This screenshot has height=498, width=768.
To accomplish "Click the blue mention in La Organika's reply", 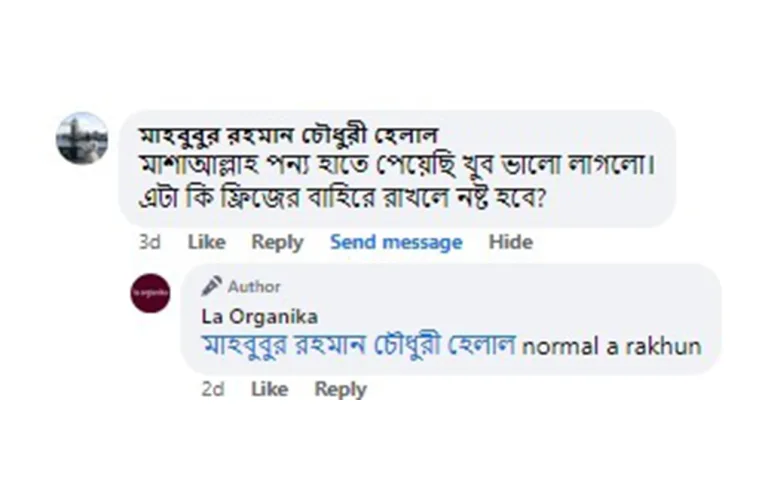I will (x=358, y=346).
